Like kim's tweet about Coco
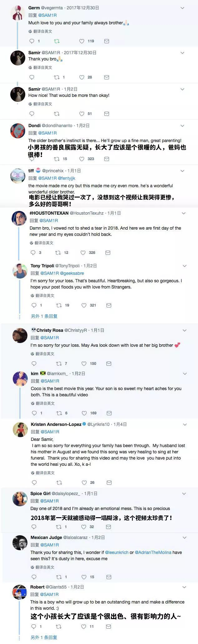Viewport: 198px width, 644px height. point(84,413)
